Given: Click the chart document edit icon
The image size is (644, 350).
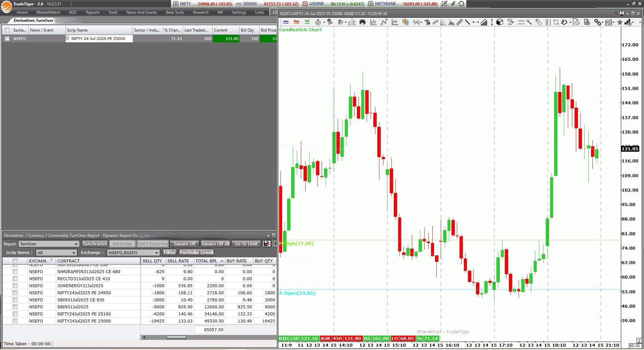Looking at the screenshot, I should pyautogui.click(x=576, y=22).
